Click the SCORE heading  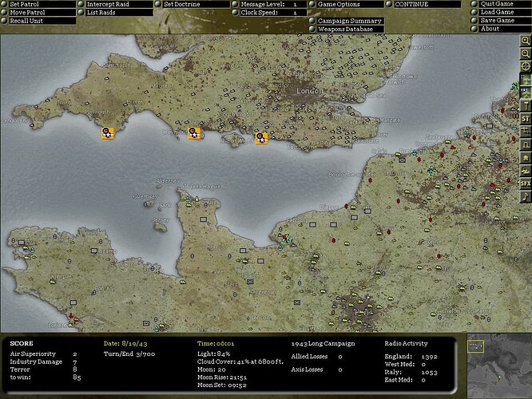(22, 343)
